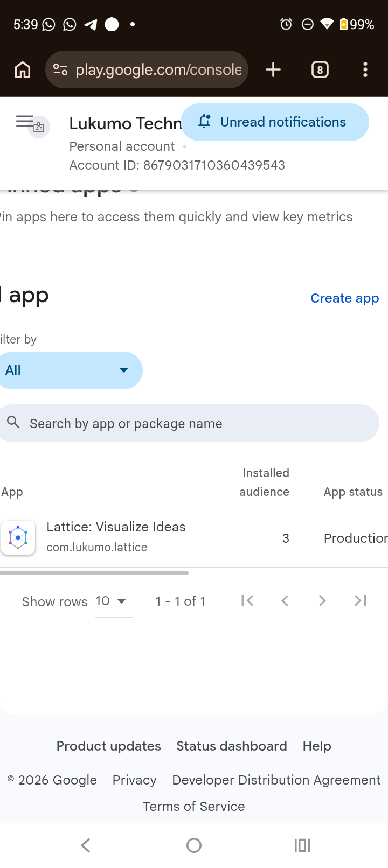This screenshot has width=388, height=868.
Task: Tap the Android home navigation button
Action: pos(194,845)
